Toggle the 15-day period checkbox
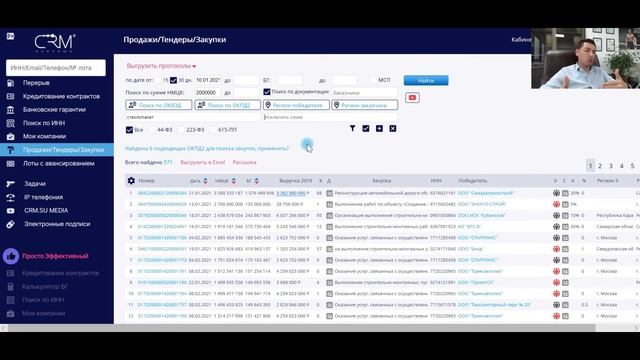 point(158,80)
